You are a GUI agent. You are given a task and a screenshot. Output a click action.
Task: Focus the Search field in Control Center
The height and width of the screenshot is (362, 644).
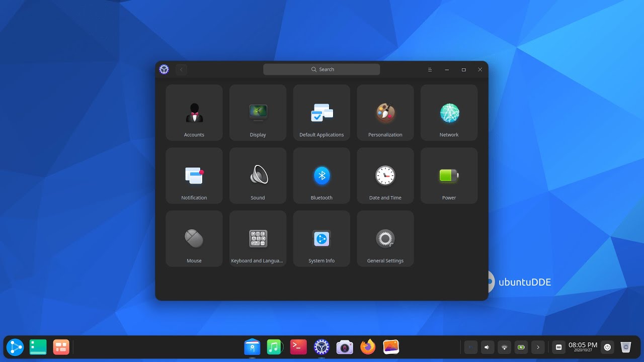321,69
